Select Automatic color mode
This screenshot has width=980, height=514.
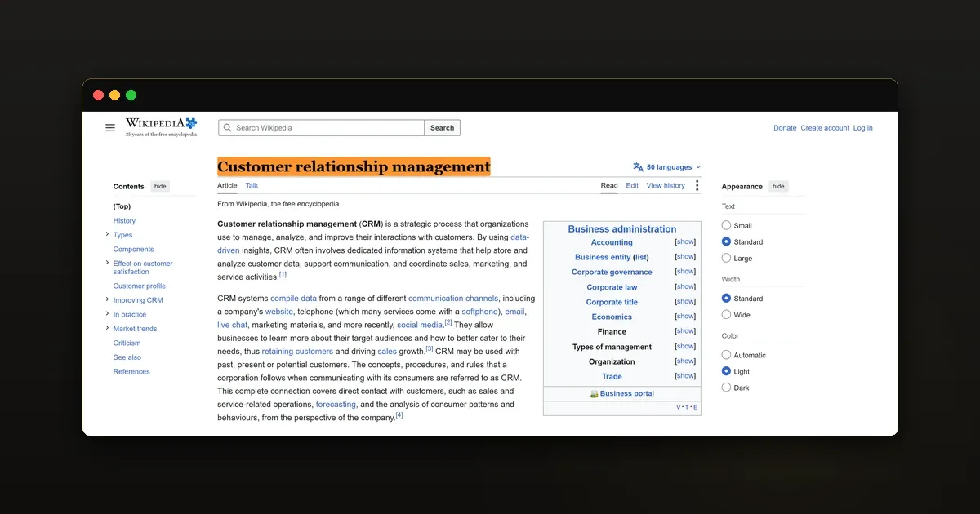(726, 355)
